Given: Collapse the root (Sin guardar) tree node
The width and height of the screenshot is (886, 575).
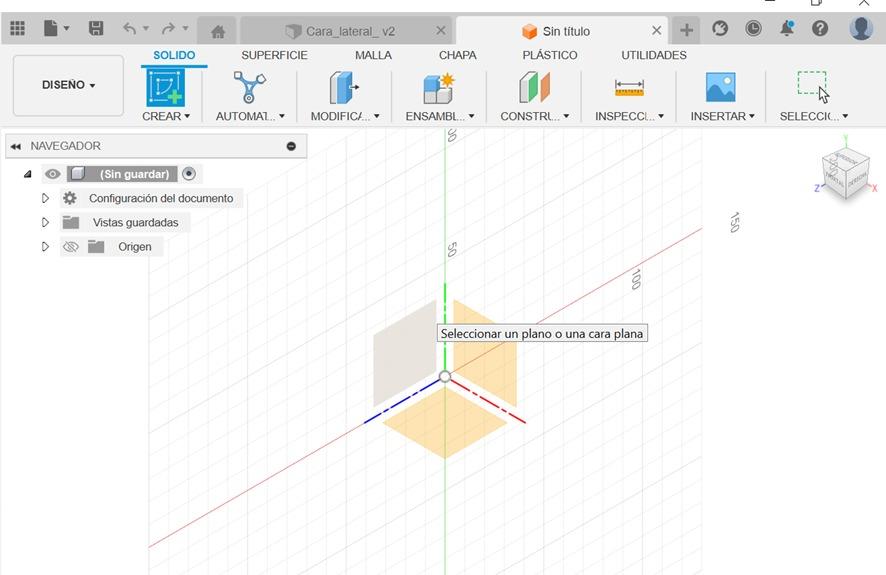Looking at the screenshot, I should click(x=28, y=174).
